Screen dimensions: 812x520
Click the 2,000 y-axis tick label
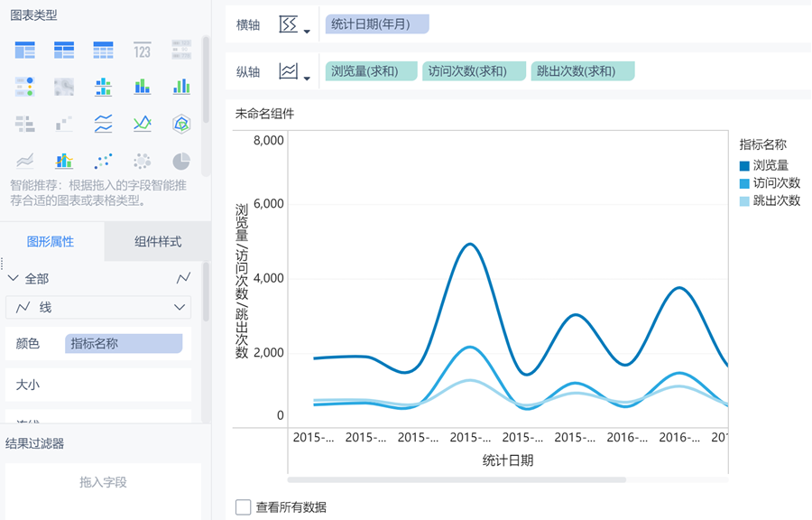(x=268, y=353)
